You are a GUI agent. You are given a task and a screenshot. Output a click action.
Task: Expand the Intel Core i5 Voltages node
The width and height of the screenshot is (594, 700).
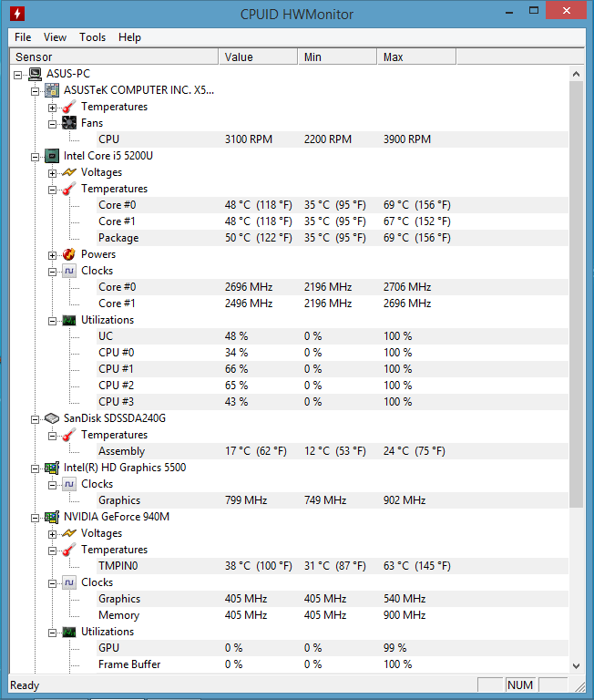click(53, 173)
